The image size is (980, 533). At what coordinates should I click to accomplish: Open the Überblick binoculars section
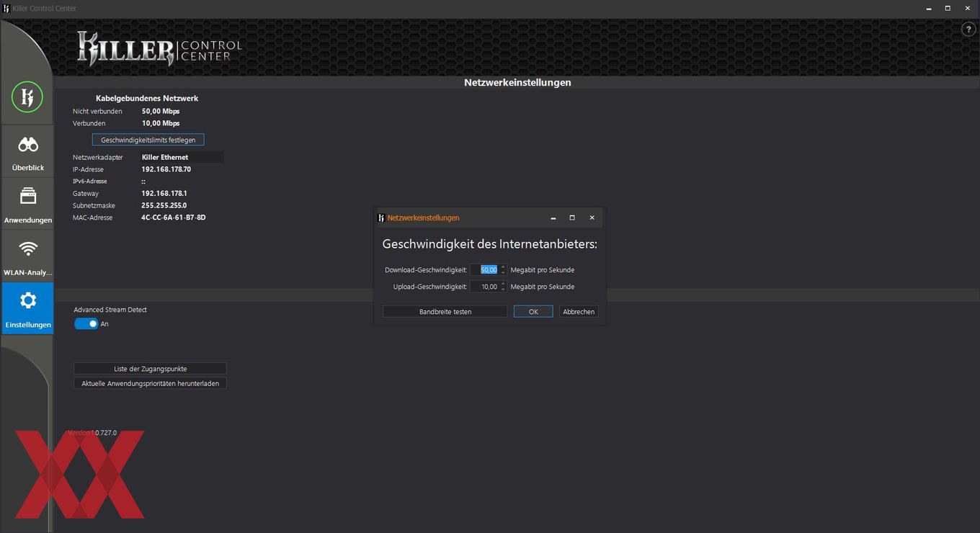pyautogui.click(x=27, y=151)
